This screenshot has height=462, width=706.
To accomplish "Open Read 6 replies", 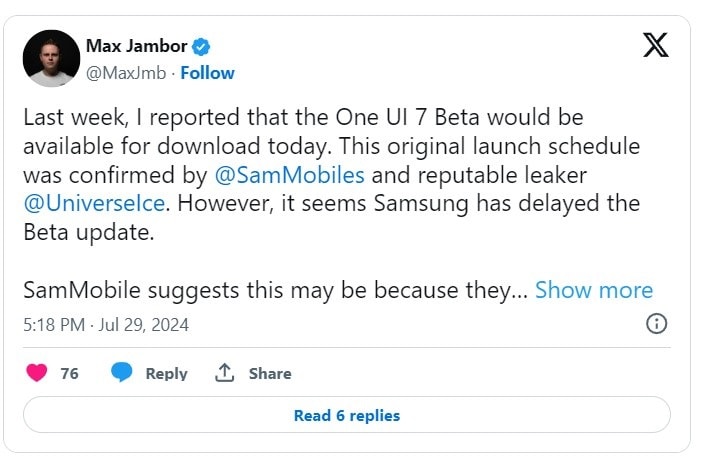I will coord(346,415).
